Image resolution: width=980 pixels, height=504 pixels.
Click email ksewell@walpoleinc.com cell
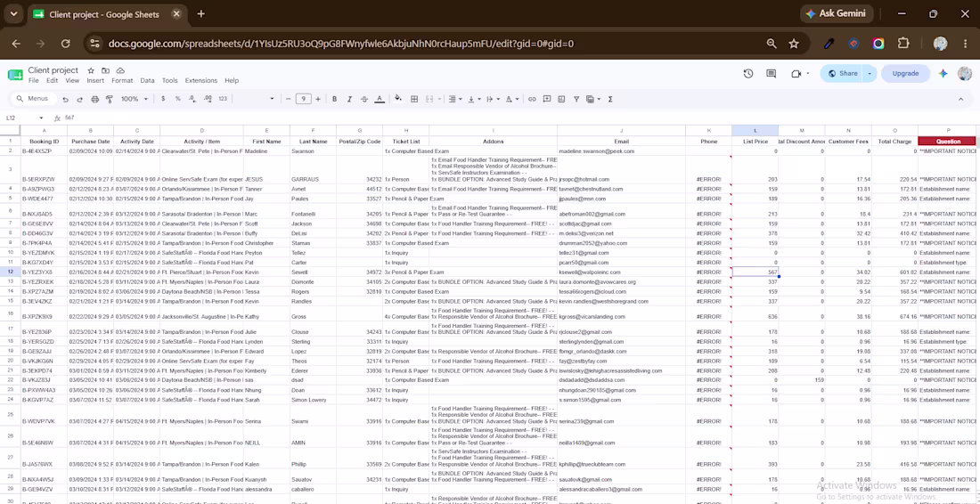(621, 272)
